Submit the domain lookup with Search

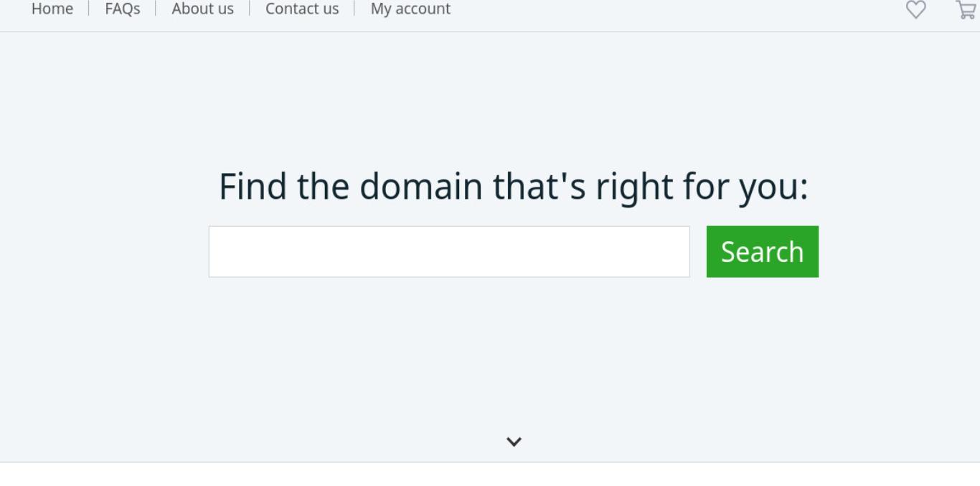tap(763, 252)
